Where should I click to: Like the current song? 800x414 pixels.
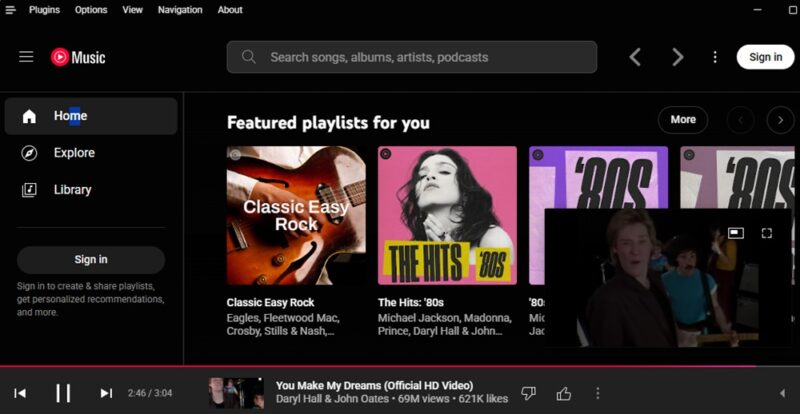(x=563, y=393)
